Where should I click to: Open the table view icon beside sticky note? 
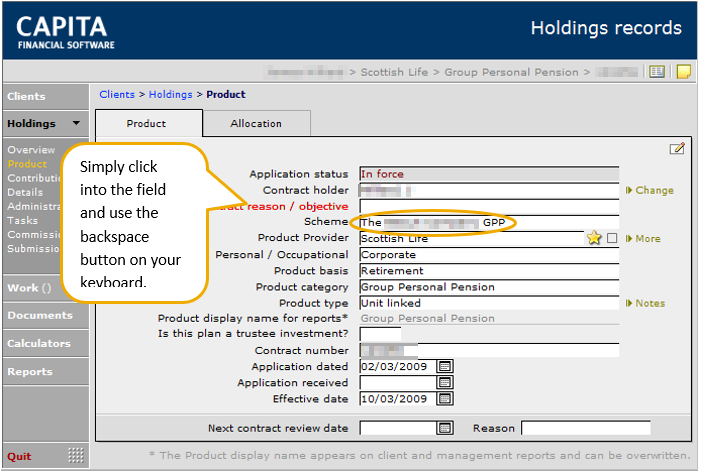tap(657, 72)
